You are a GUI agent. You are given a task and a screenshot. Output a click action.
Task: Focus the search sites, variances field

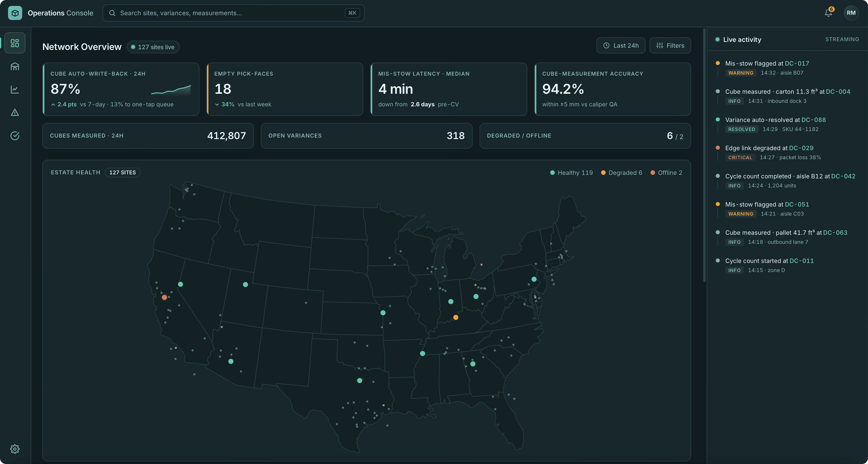233,13
